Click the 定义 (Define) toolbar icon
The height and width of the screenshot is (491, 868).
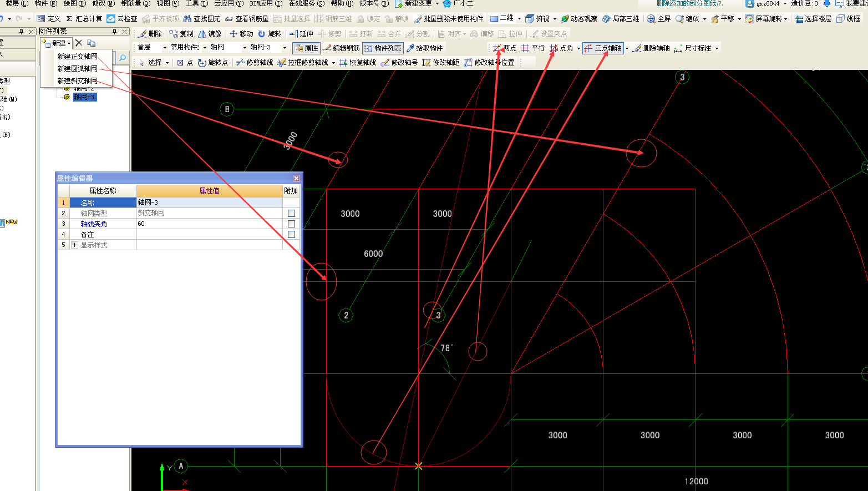coord(48,19)
